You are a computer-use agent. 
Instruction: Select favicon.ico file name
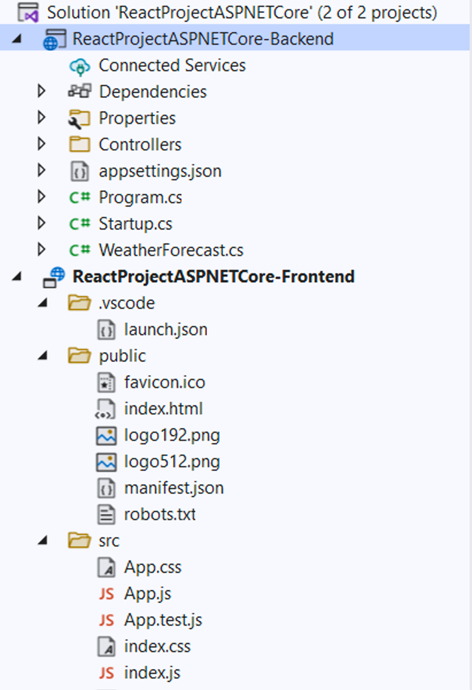pyautogui.click(x=165, y=382)
